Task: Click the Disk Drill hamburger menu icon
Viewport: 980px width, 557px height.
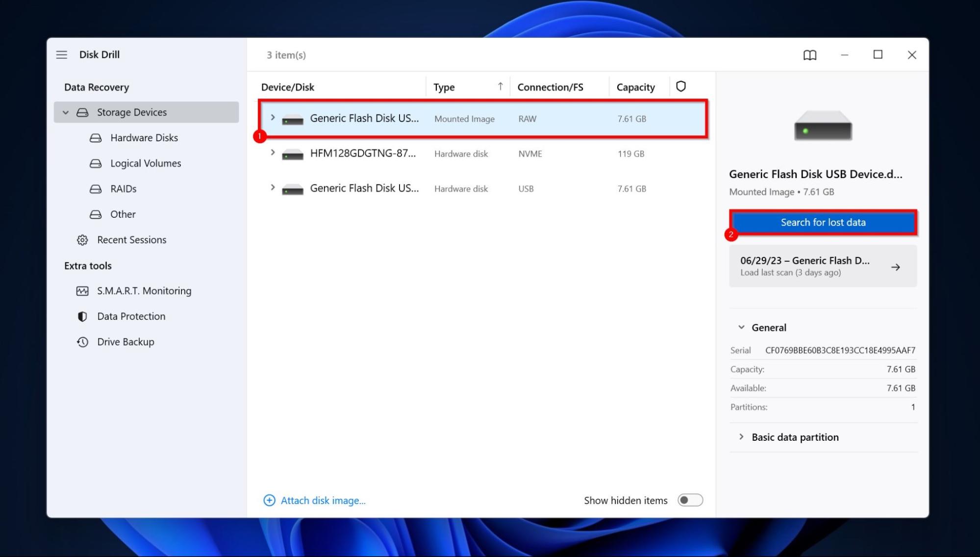Action: (61, 54)
